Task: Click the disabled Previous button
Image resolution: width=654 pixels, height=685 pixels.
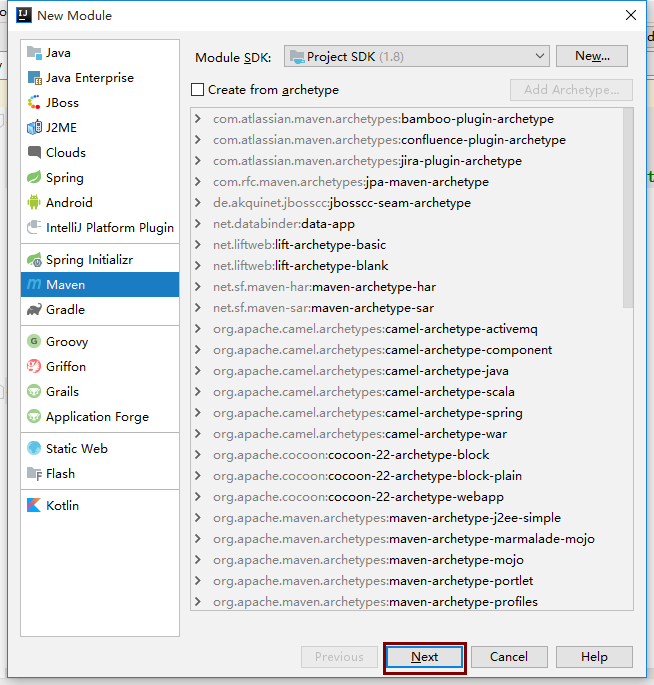Action: tap(339, 657)
